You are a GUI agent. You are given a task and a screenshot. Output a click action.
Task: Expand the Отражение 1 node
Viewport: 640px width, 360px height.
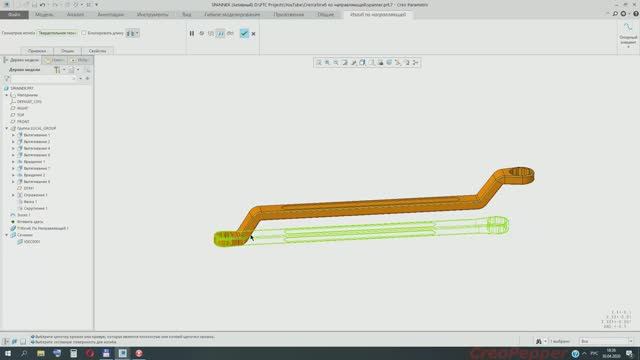tap(13, 195)
